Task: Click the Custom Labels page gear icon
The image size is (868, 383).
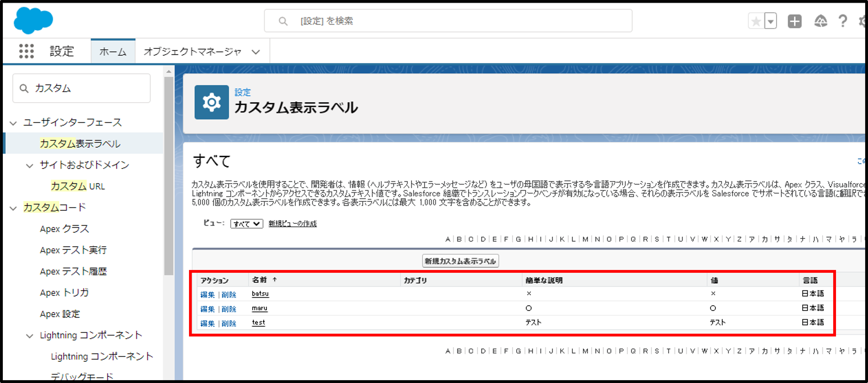Action: tap(212, 102)
